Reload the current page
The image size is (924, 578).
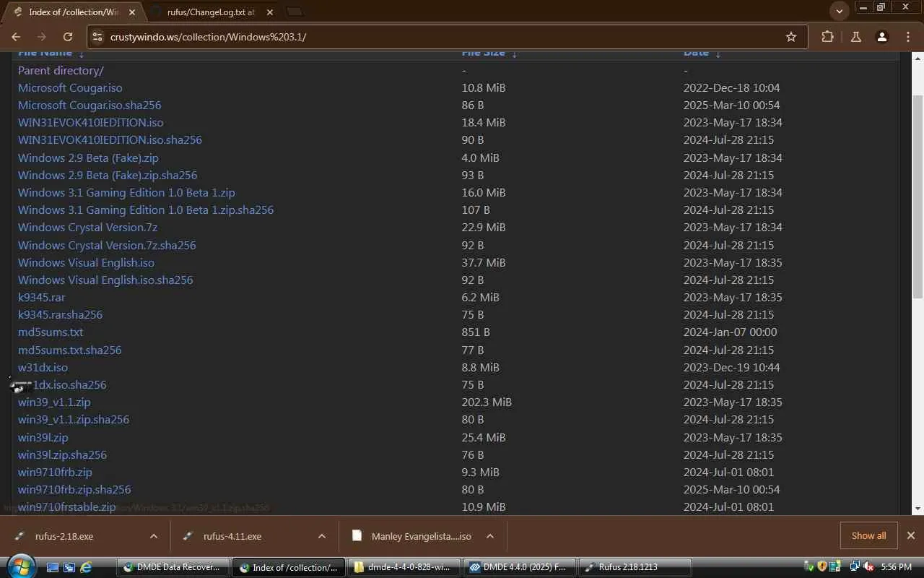(x=68, y=37)
